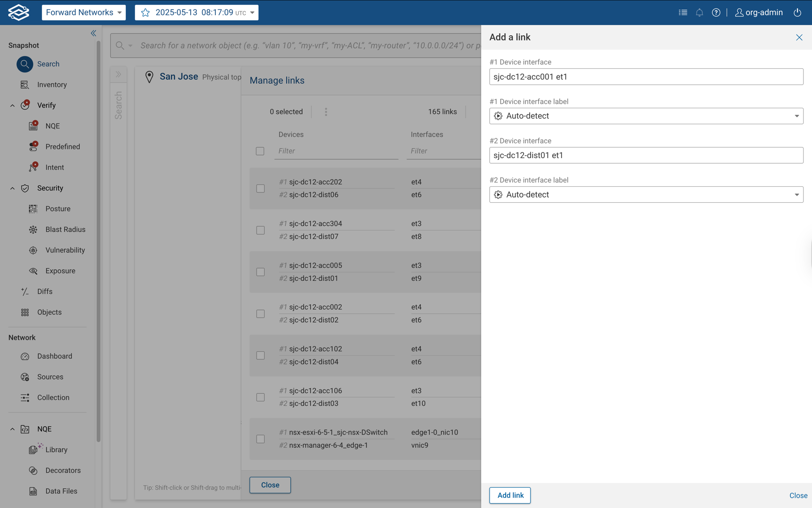Image resolution: width=812 pixels, height=508 pixels.
Task: Go to Inventory in the sidebar
Action: tap(52, 85)
